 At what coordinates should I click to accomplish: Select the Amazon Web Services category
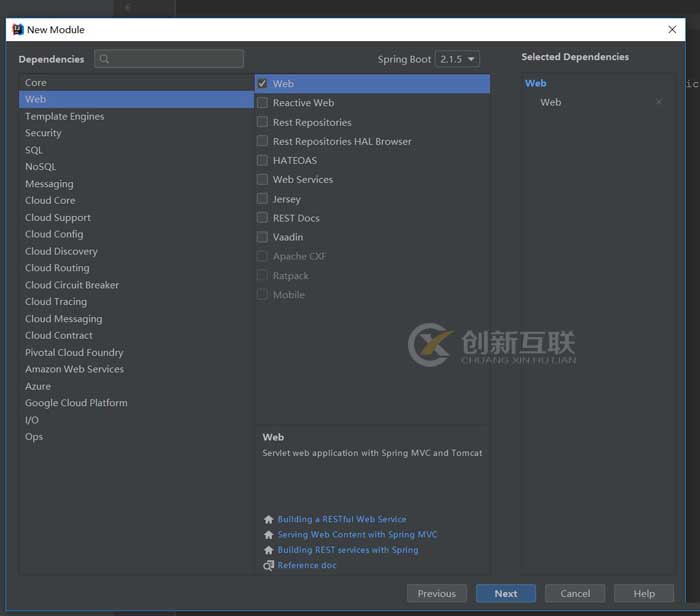(x=136, y=369)
